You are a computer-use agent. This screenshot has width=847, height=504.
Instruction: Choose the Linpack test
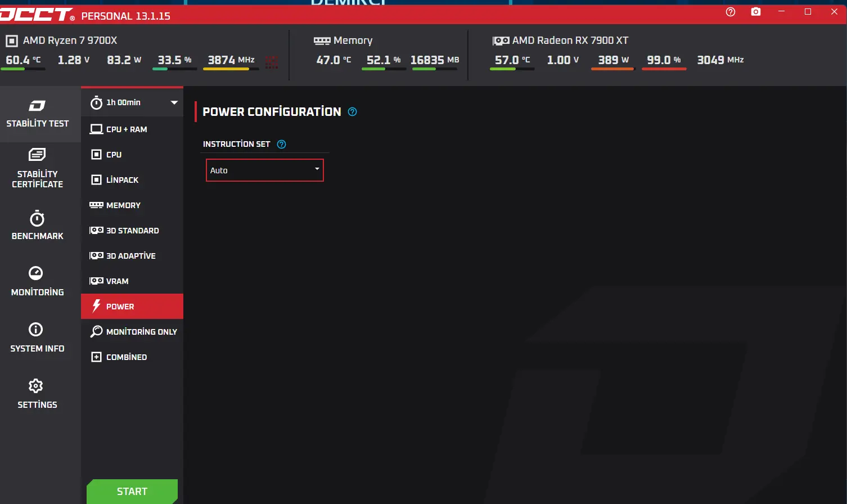point(132,180)
